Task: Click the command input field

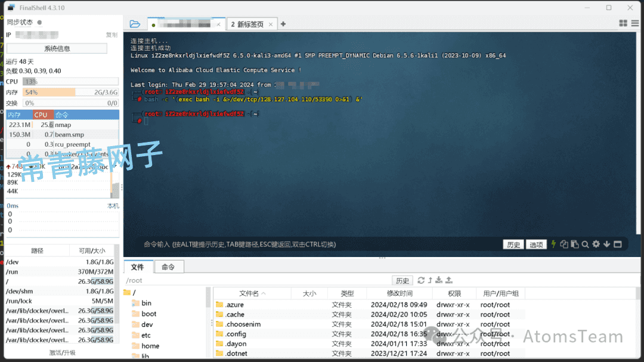Action: [x=320, y=245]
